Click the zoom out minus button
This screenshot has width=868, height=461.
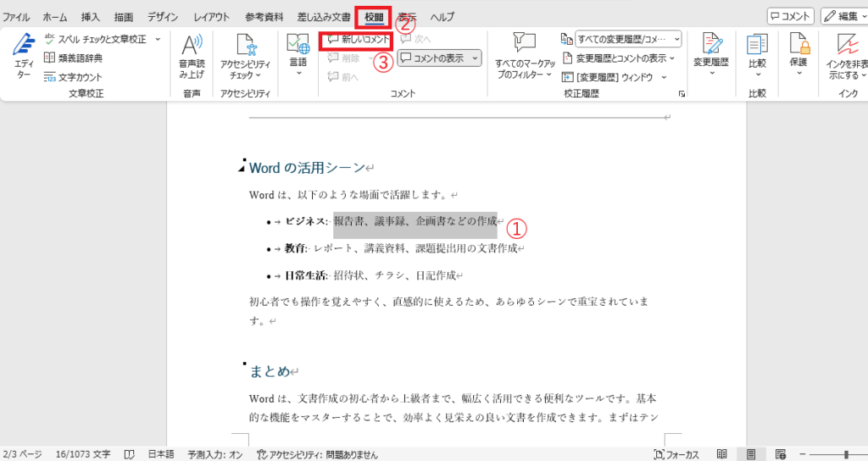[803, 454]
